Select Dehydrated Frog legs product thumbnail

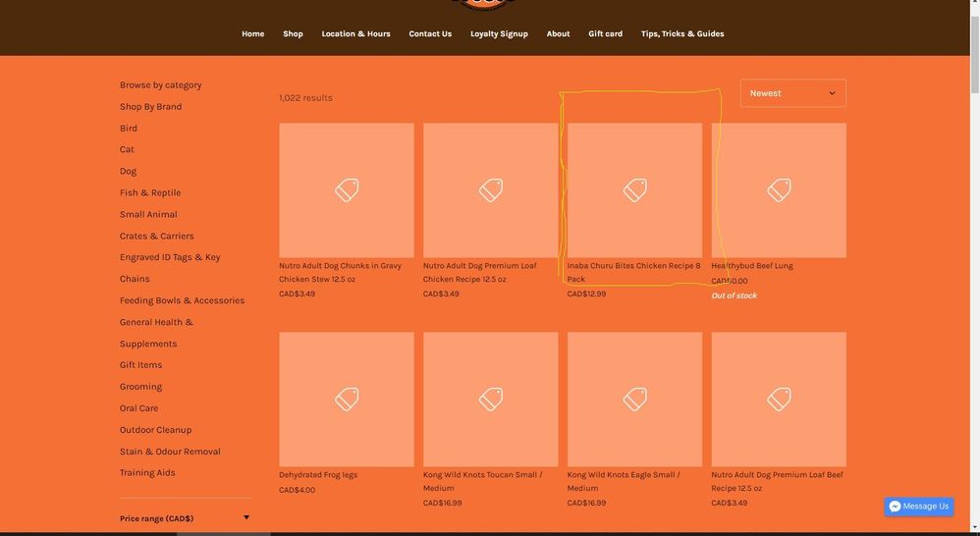coord(347,399)
